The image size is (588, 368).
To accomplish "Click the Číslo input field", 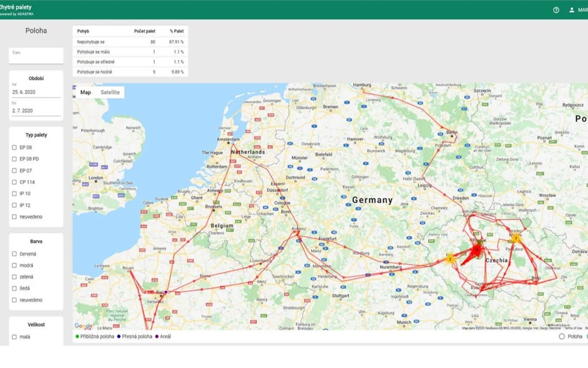I will coord(36,56).
